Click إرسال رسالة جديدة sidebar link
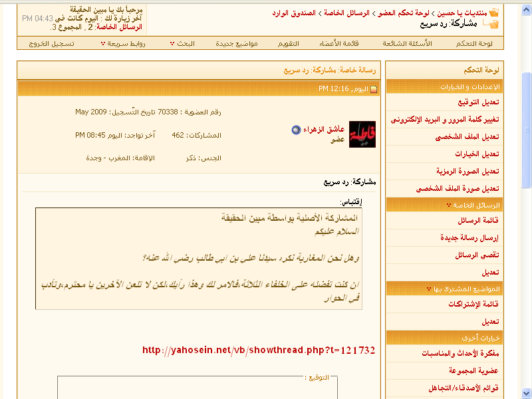The width and height of the screenshot is (532, 399). coord(469,238)
